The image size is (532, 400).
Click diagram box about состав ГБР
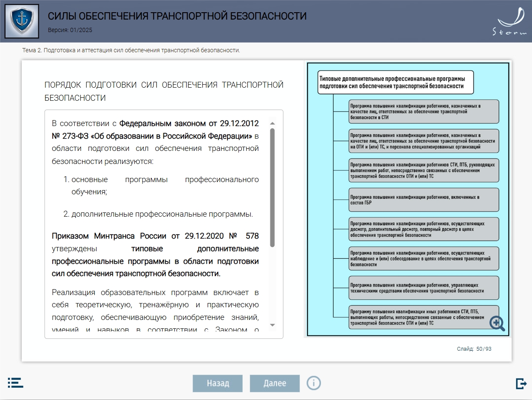(424, 200)
